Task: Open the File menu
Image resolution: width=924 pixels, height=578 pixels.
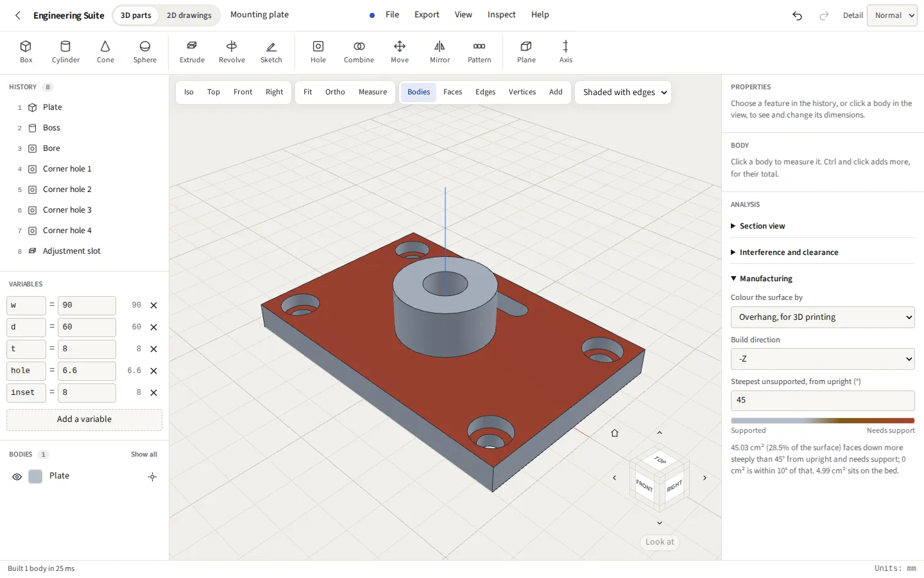Action: click(x=392, y=15)
